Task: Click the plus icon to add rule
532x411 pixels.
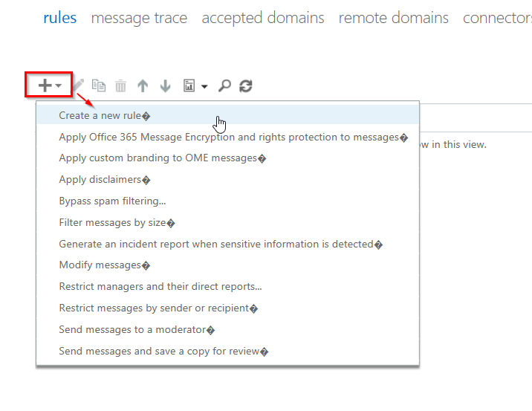Action: 45,85
